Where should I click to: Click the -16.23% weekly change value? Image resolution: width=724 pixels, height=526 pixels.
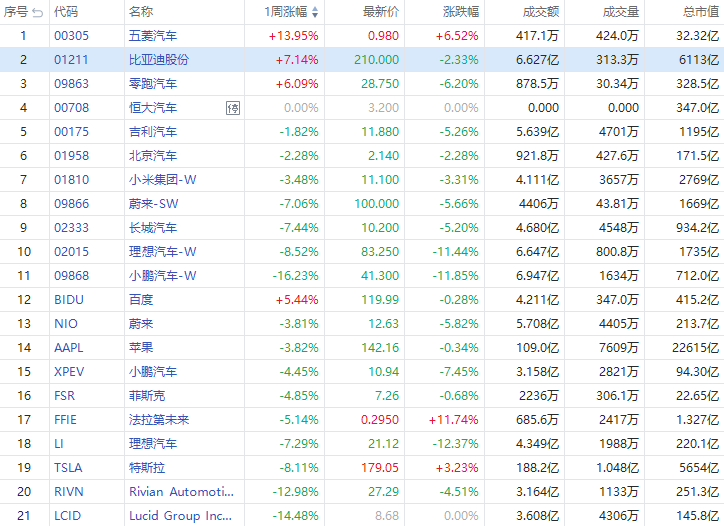tap(296, 276)
